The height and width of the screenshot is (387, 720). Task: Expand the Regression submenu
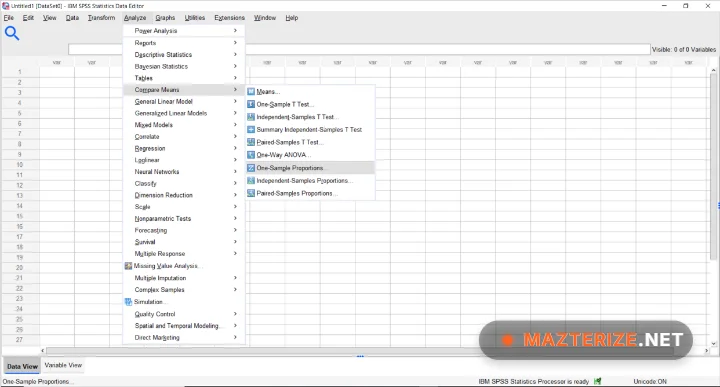(x=184, y=148)
